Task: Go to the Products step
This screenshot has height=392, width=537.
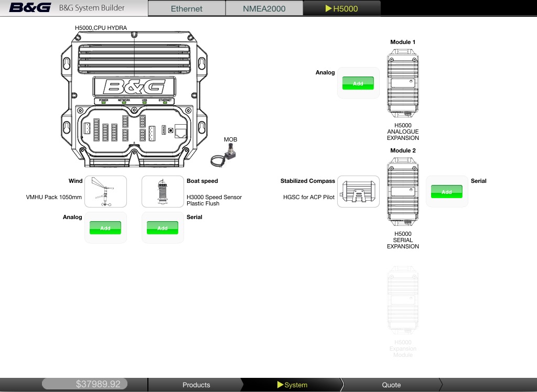Action: coord(196,385)
